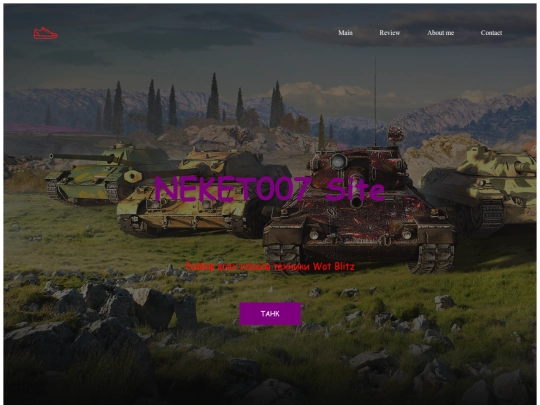Click the red Wot Blitz subtitle text

pos(270,266)
